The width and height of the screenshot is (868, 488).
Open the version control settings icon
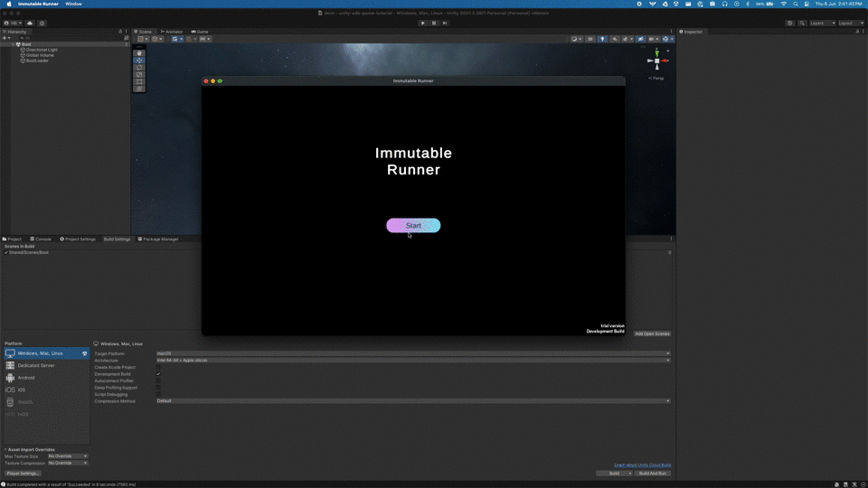pos(42,23)
